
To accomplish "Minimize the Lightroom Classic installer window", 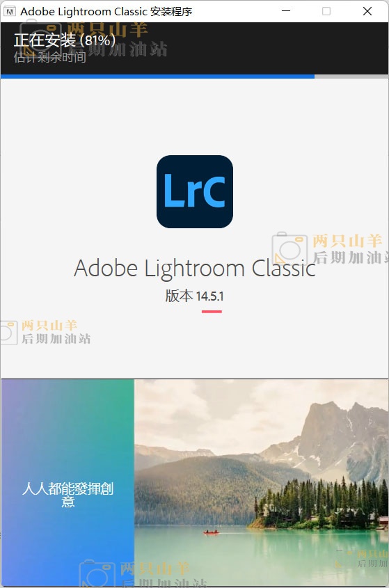I will coord(286,11).
